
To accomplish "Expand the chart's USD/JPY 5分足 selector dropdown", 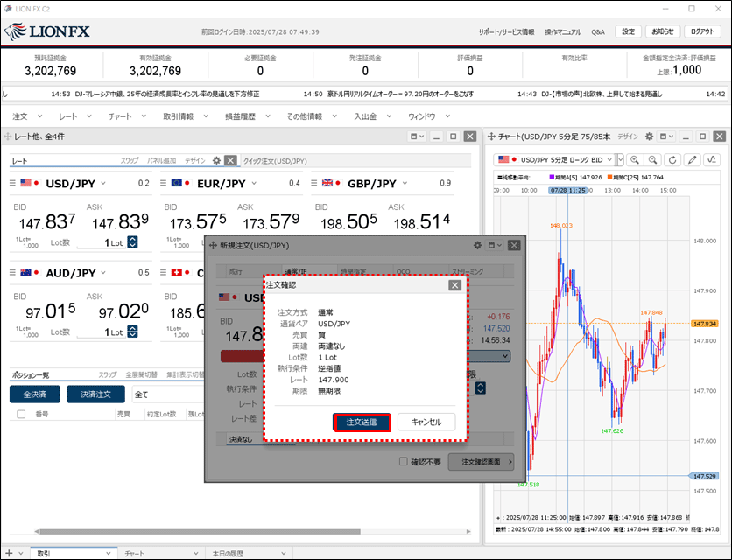I will click(620, 160).
